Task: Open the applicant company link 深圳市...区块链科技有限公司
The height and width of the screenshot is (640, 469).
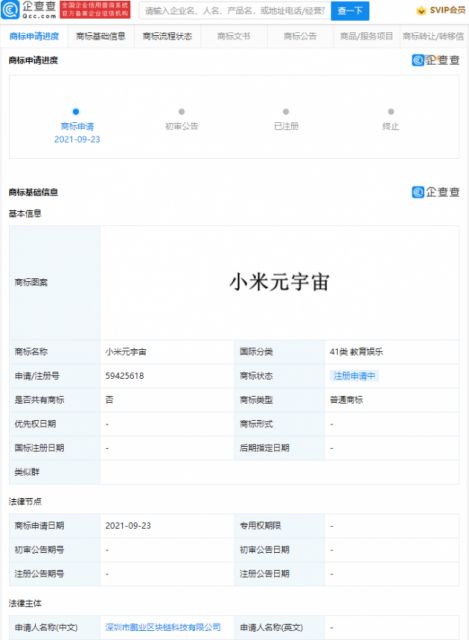Action: click(x=163, y=627)
